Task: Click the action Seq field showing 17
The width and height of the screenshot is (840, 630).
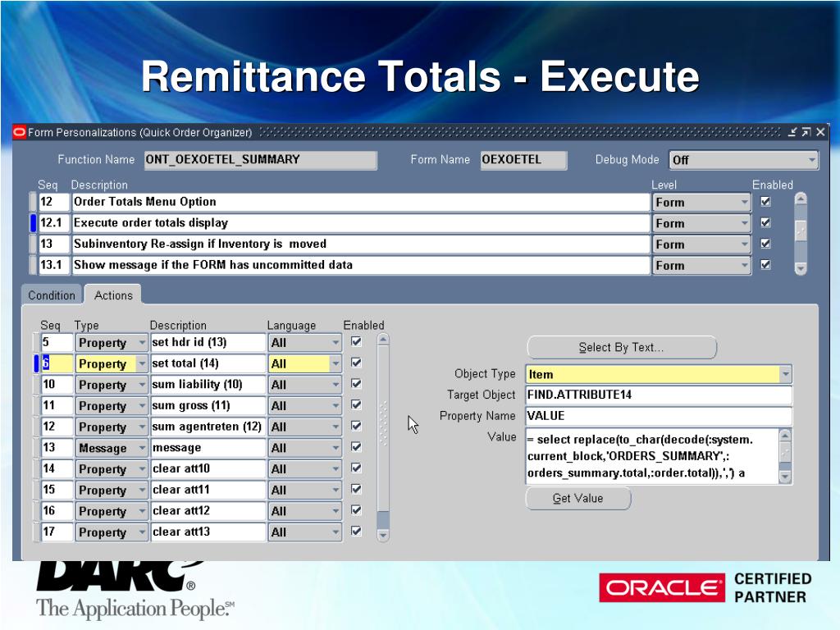Action: click(57, 532)
